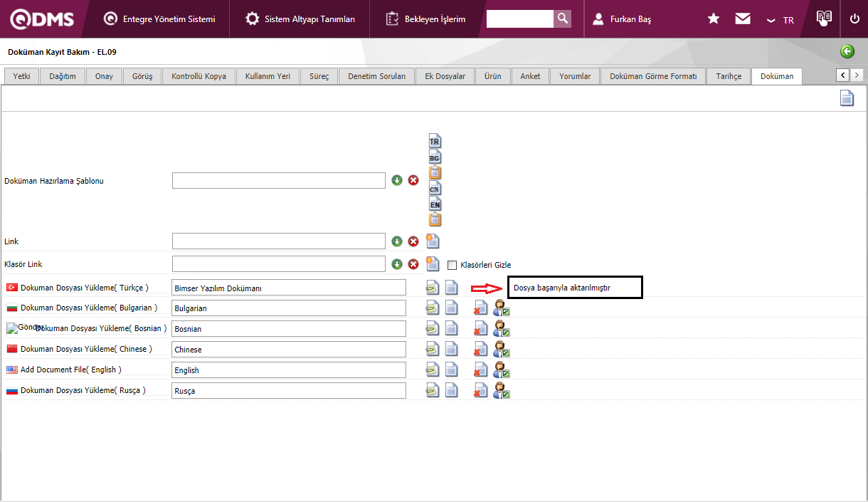Click the EN template document icon
Viewport: 868px width, 502px height.
tap(435, 204)
